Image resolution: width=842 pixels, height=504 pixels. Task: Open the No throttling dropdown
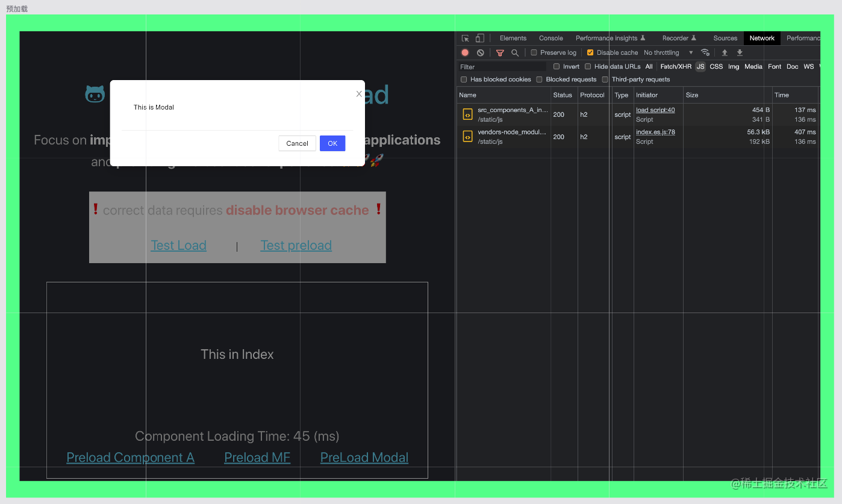[x=668, y=53]
